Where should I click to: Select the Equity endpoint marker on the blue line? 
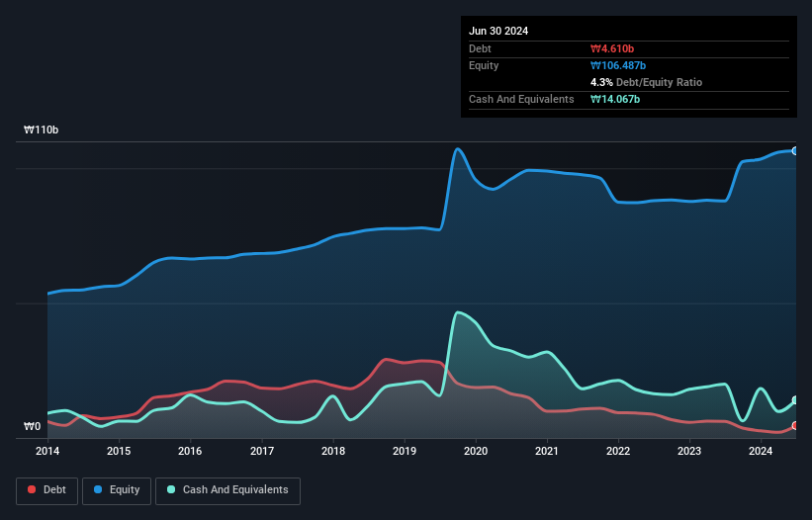(x=795, y=151)
